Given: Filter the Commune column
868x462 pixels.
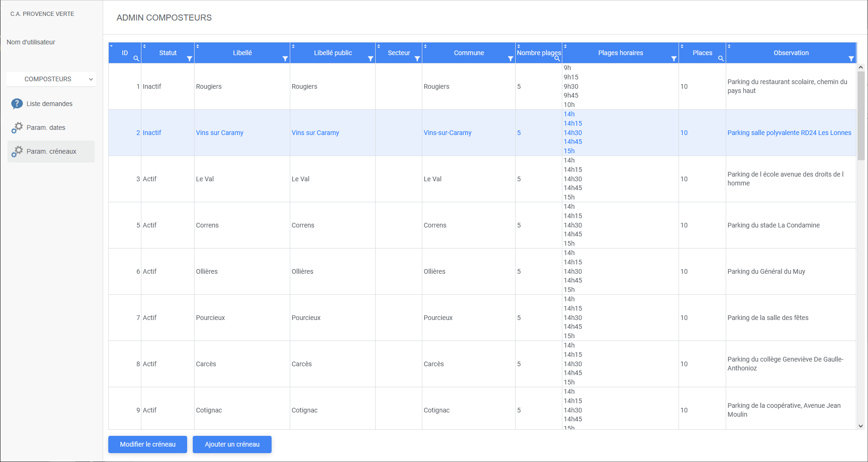Looking at the screenshot, I should [511, 58].
